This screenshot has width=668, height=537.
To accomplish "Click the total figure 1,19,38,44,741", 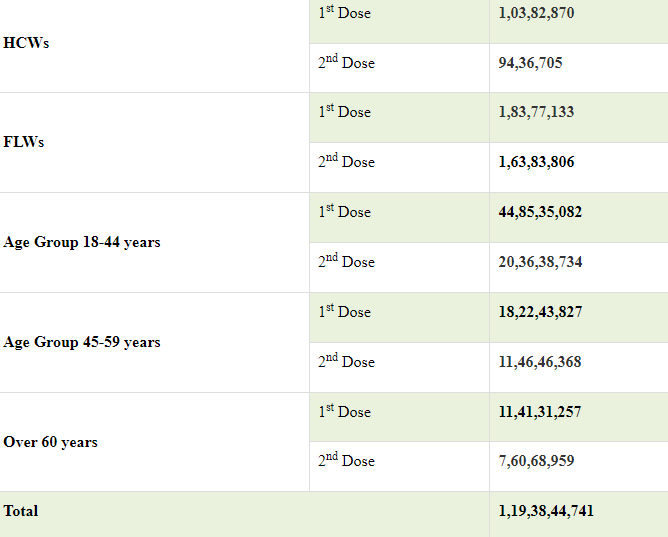I will [545, 511].
